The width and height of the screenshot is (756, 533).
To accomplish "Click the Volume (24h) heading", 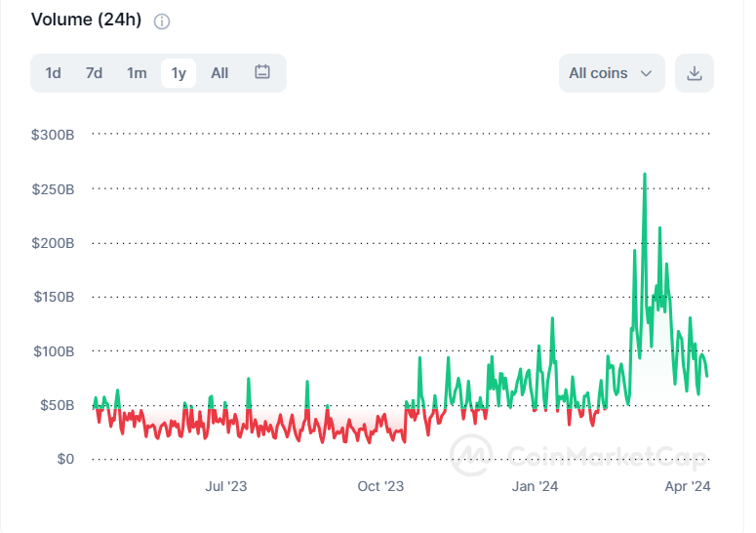I will [86, 20].
